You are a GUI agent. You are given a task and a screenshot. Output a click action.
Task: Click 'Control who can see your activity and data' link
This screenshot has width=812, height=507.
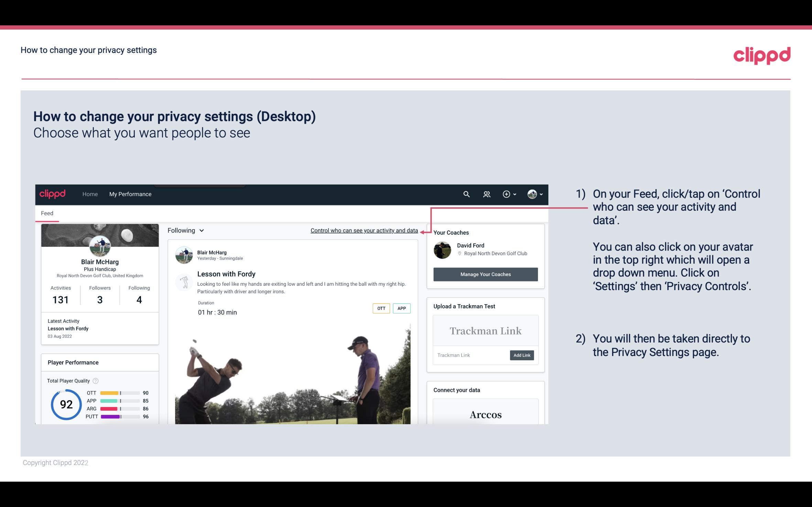[364, 230]
